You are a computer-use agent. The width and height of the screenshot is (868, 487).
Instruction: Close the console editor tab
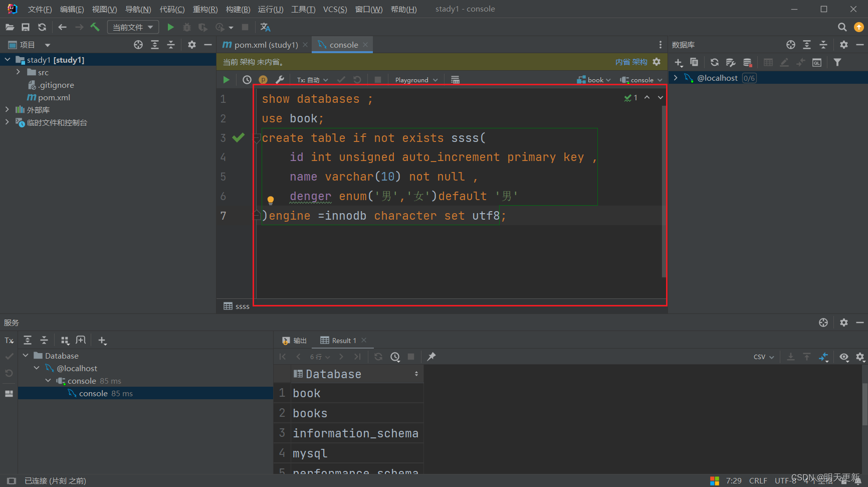click(x=365, y=45)
